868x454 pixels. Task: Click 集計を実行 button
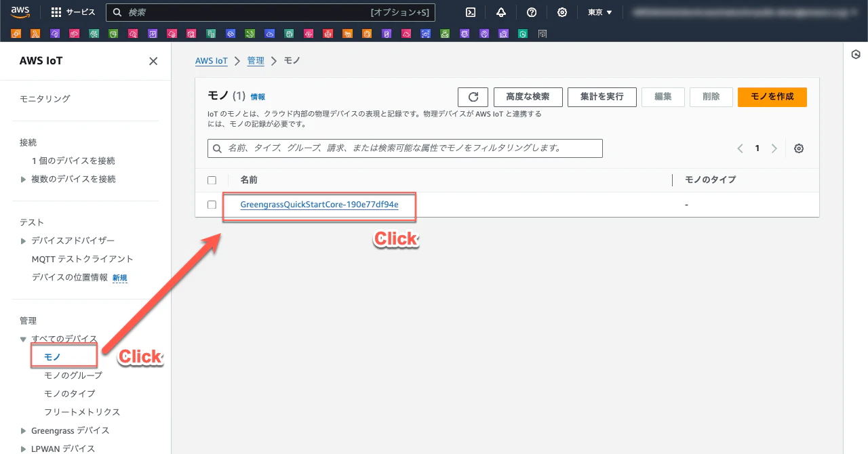tap(602, 97)
